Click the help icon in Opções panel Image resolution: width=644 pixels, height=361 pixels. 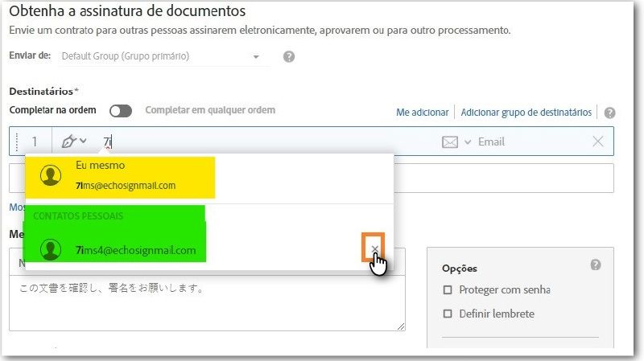coord(596,265)
